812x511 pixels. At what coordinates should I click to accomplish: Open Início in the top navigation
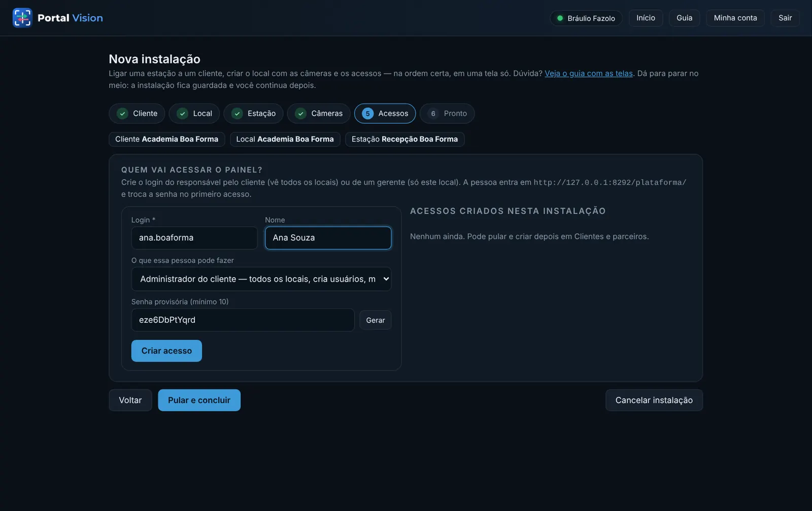[x=646, y=18]
